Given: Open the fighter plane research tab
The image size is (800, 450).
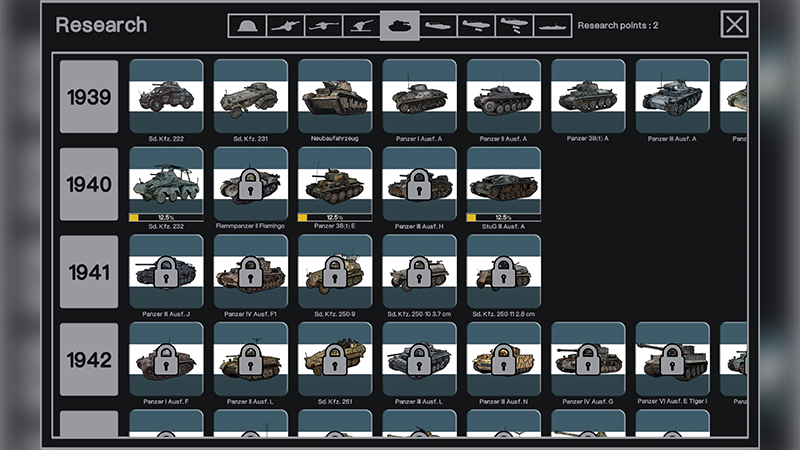Looking at the screenshot, I should 438,26.
